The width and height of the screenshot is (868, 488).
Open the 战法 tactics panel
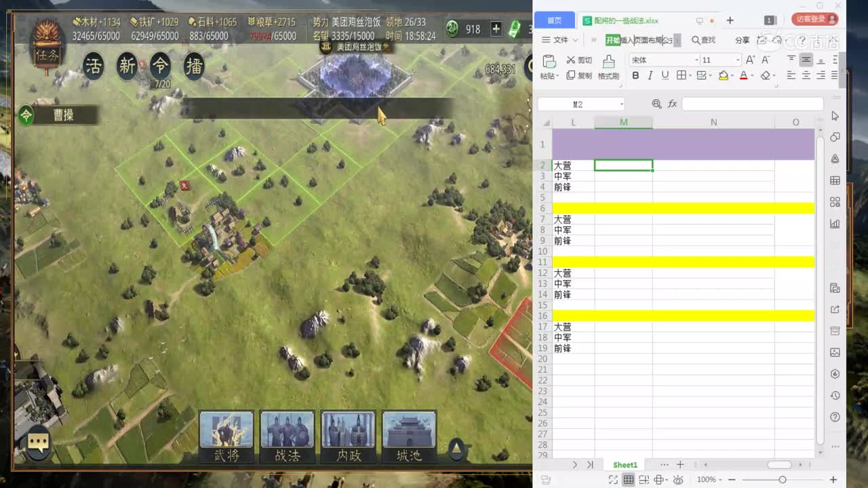click(288, 437)
